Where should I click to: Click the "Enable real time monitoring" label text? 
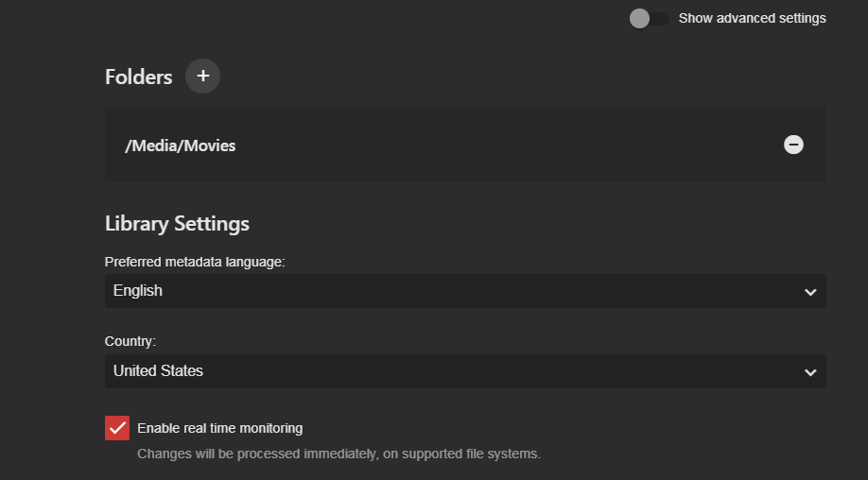coord(219,428)
